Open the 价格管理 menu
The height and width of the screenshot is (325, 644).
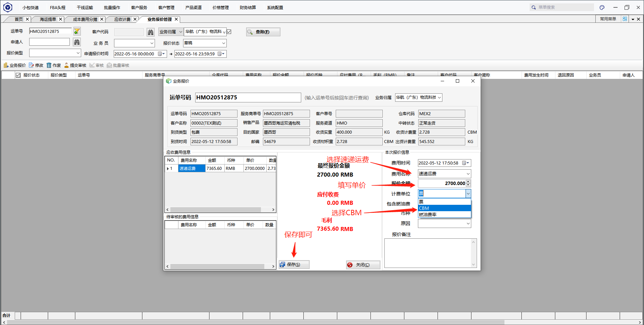tap(221, 7)
